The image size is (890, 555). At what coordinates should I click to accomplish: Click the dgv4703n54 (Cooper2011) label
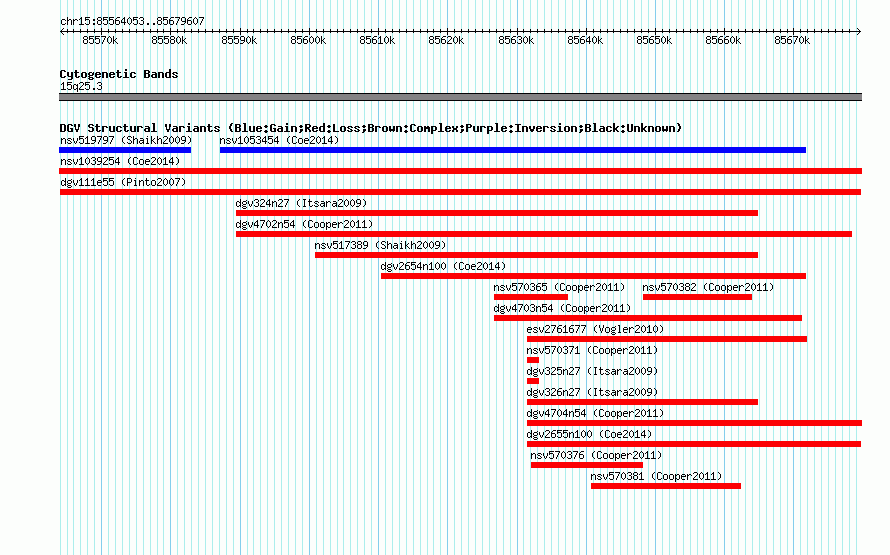point(562,308)
